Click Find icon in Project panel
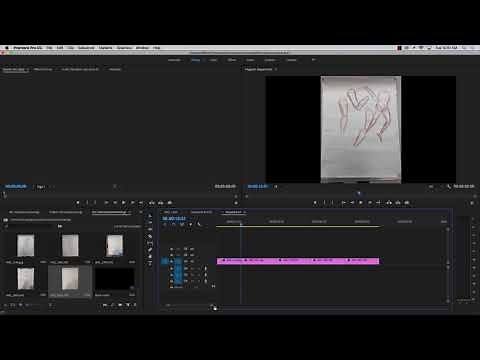Image resolution: width=480 pixels, height=360 pixels. (112, 305)
